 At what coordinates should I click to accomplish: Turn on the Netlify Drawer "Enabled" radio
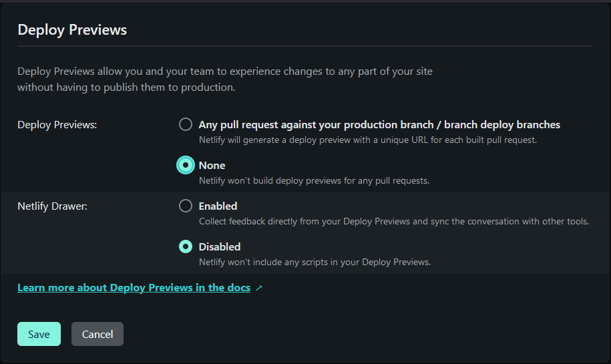[186, 206]
